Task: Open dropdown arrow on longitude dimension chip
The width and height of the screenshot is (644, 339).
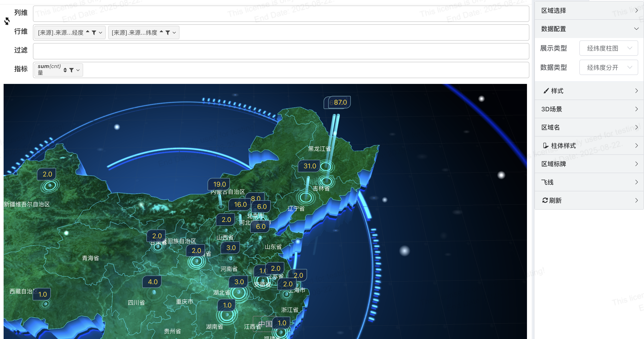Action: (100, 33)
